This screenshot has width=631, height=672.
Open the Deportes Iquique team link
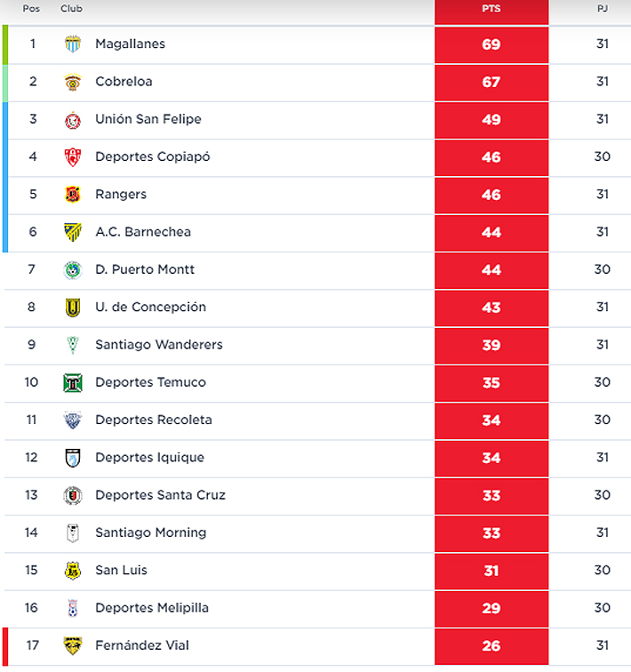tap(149, 458)
